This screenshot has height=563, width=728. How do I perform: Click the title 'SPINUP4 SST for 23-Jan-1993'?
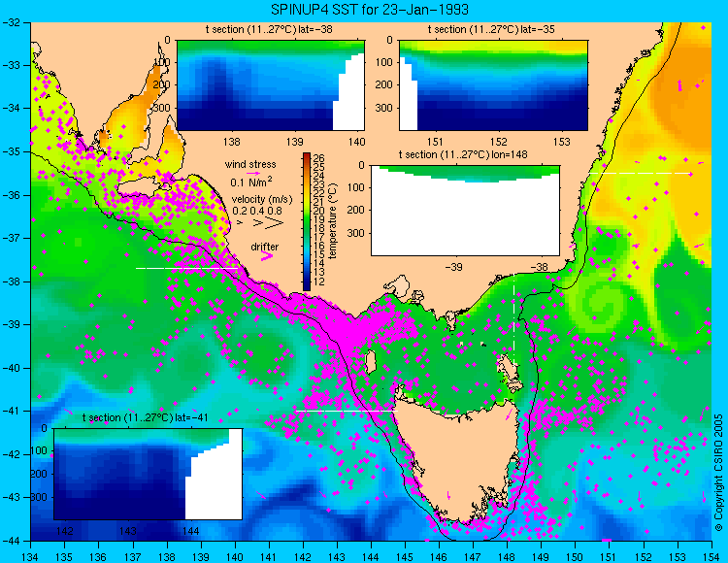tap(370, 9)
